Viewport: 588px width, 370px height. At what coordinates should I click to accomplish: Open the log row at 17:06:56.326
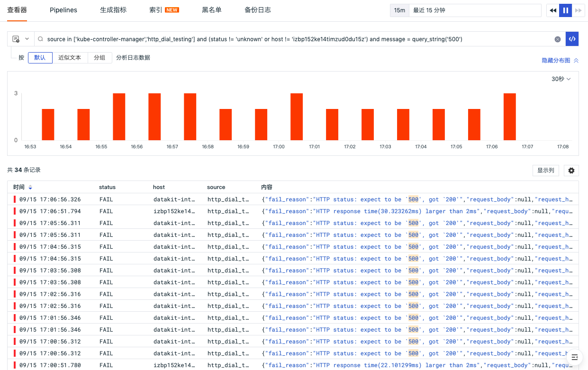tap(293, 199)
